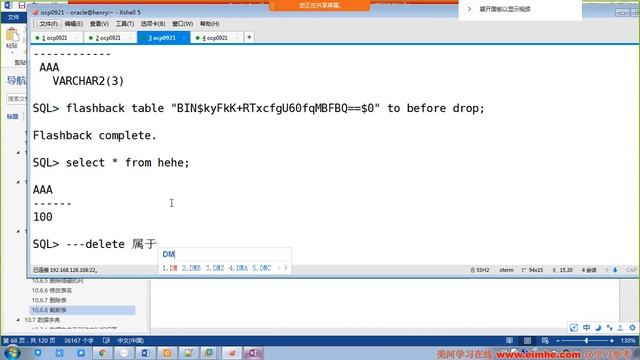Open the Windows Start button

(x=13, y=353)
